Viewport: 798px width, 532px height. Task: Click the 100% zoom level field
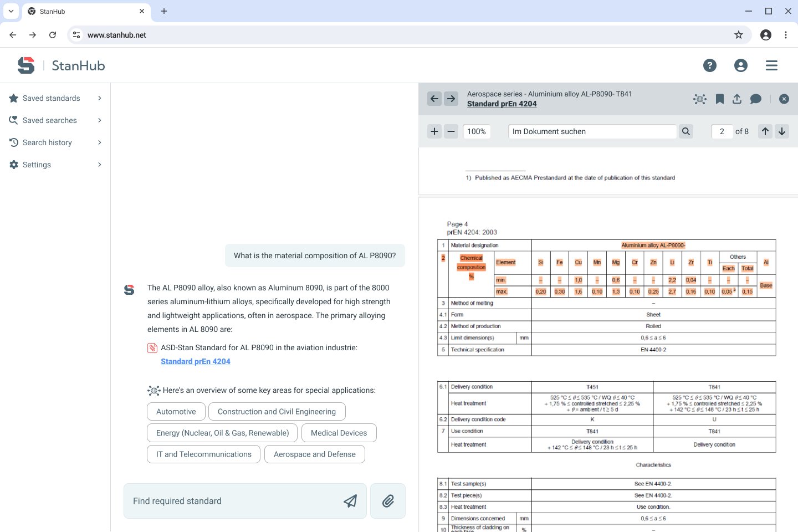pyautogui.click(x=477, y=131)
